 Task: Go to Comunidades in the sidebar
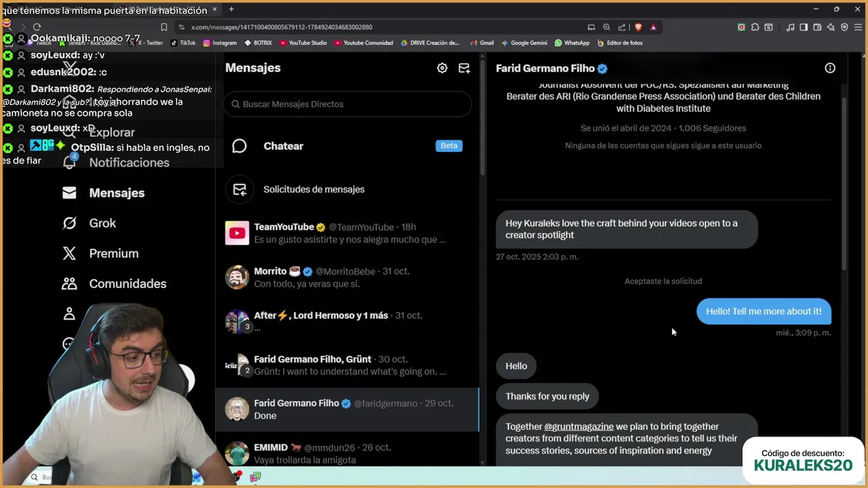coord(127,283)
